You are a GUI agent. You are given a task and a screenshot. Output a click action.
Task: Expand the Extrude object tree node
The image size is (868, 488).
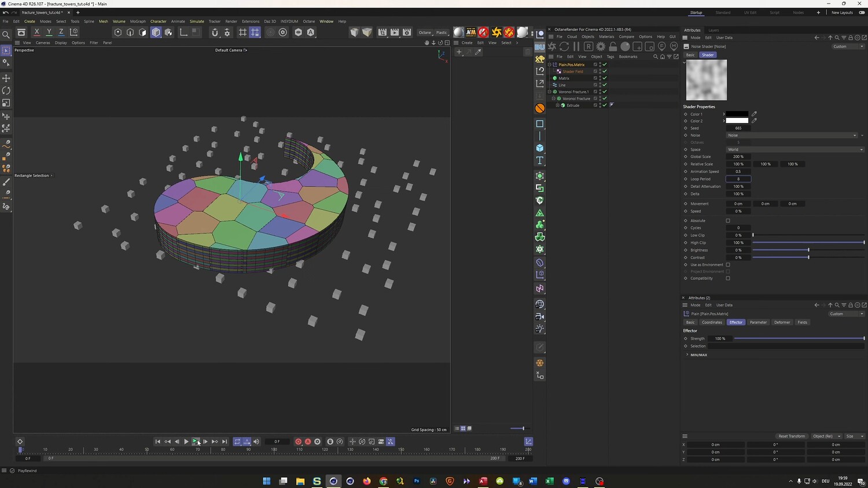click(x=557, y=105)
